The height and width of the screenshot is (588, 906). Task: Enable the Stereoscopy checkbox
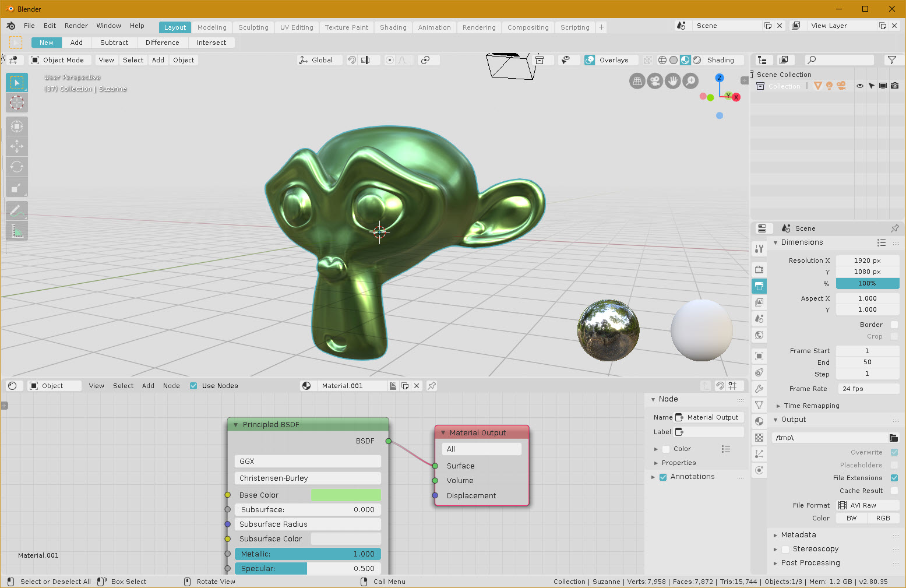785,549
